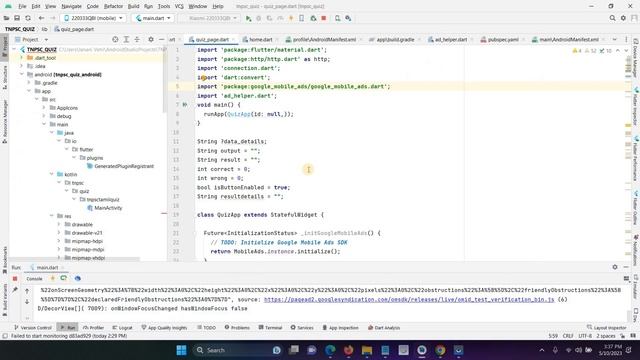Open the googlesyndication.com source link in console
The width and height of the screenshot is (640, 360).
coord(409,300)
